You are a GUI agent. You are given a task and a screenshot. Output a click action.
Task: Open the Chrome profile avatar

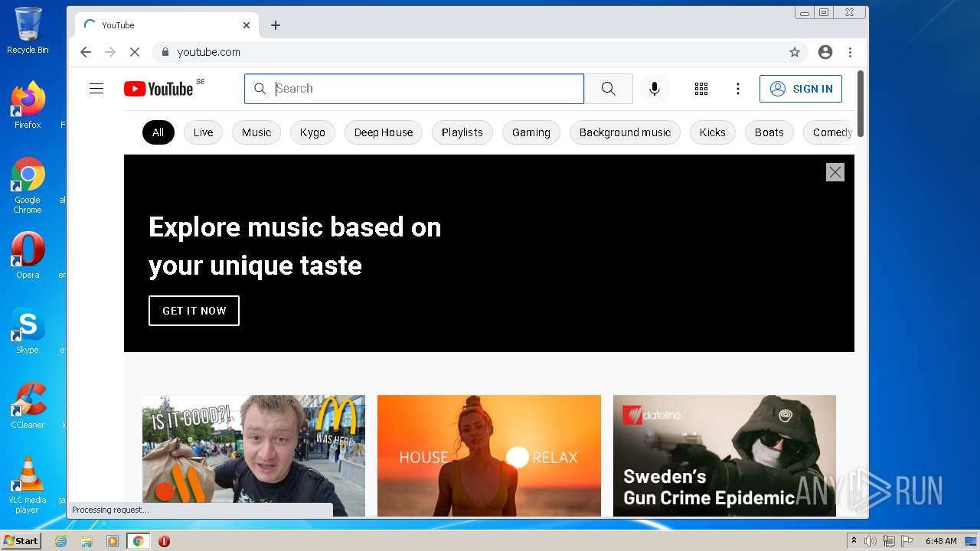[x=825, y=52]
